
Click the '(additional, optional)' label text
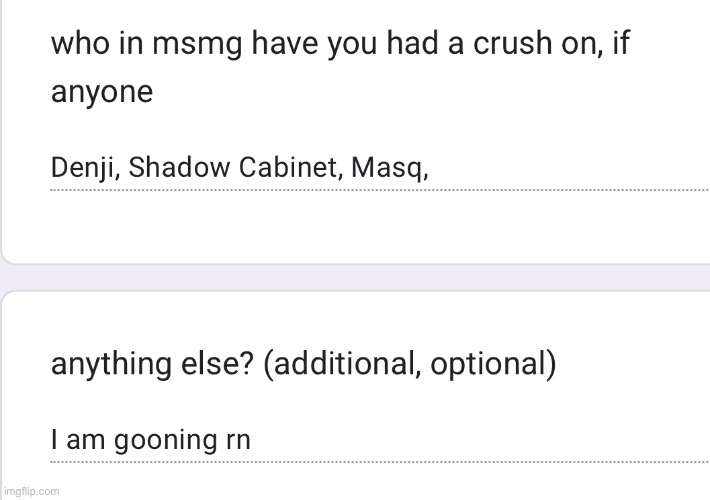point(410,363)
